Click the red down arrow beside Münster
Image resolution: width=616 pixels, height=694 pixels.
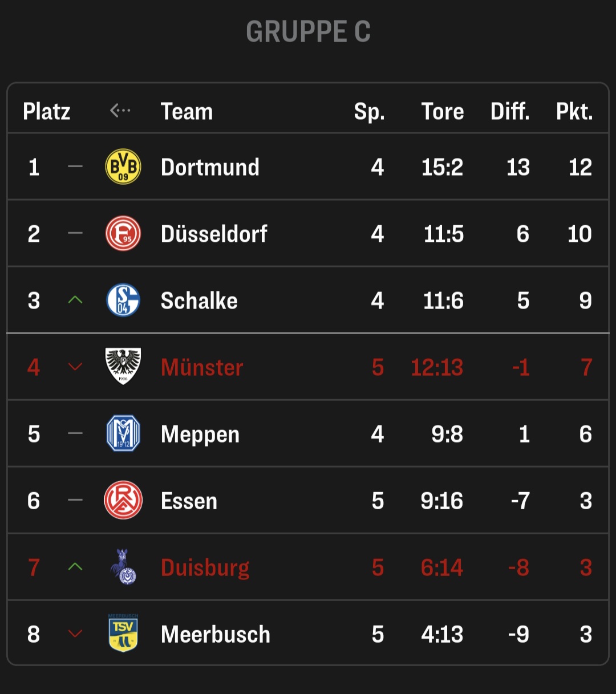click(x=75, y=367)
